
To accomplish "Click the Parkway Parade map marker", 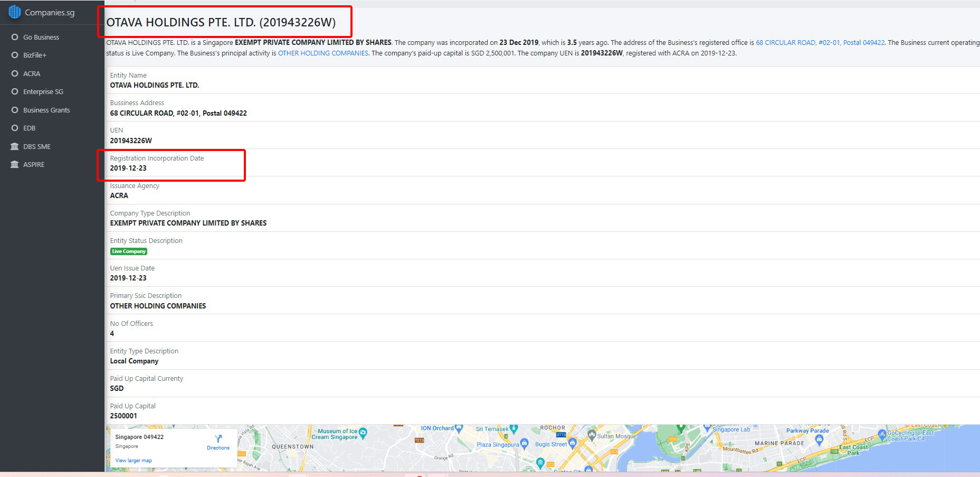I will (x=819, y=439).
